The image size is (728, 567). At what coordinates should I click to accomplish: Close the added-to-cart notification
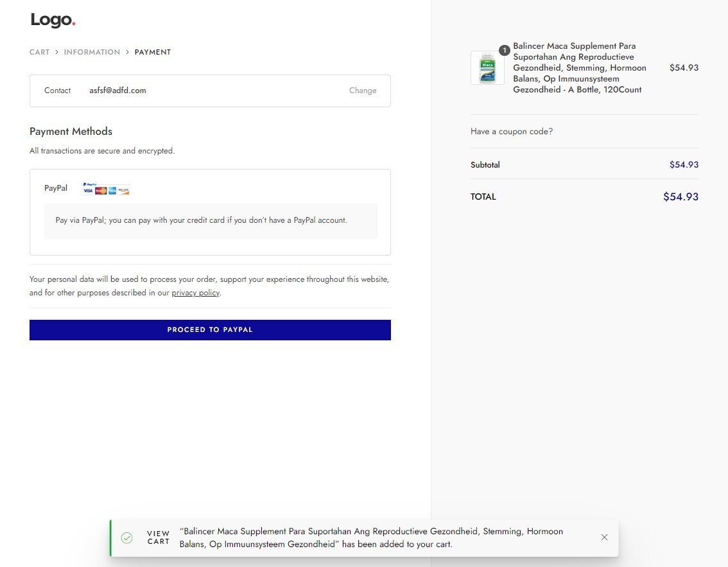coord(604,537)
